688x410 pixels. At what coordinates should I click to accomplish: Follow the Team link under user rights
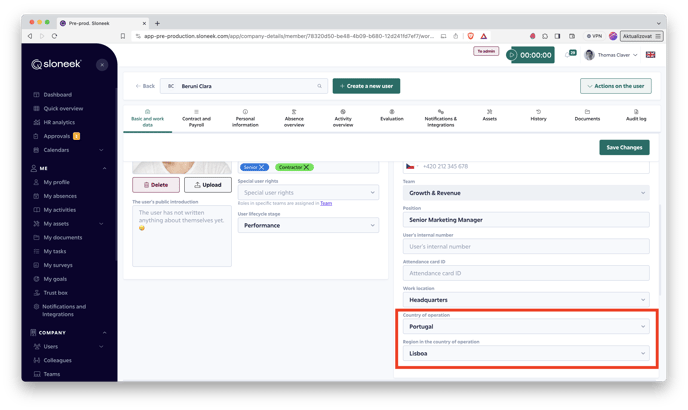click(x=326, y=203)
